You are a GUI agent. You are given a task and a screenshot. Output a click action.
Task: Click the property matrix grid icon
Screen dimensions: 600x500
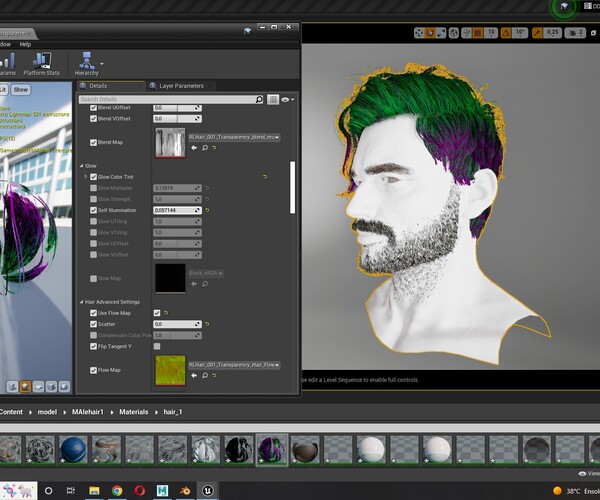point(273,99)
